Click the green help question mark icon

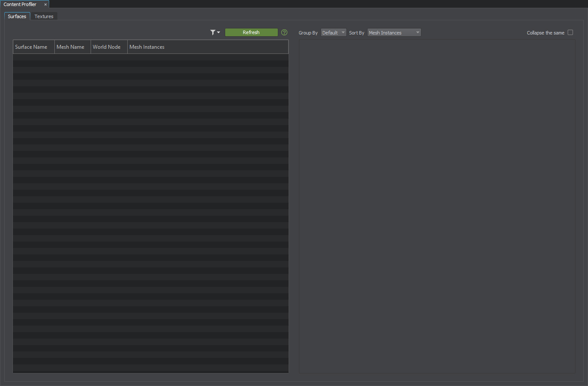point(284,33)
